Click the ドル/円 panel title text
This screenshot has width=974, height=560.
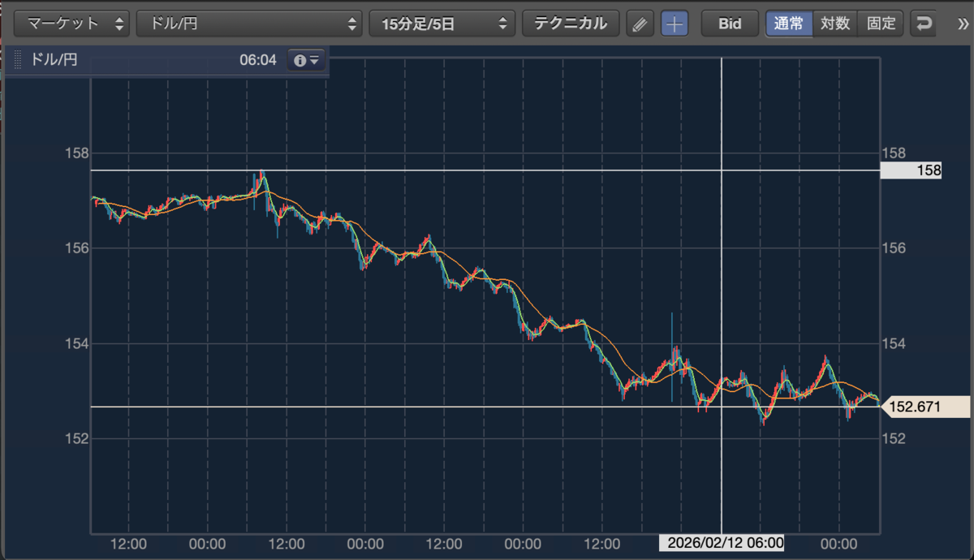coord(54,60)
